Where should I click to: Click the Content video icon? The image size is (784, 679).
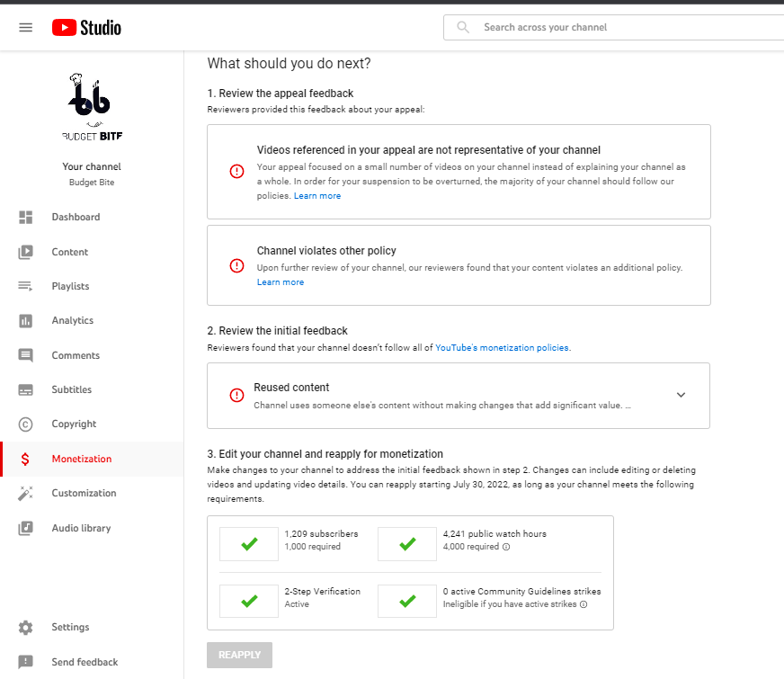[25, 252]
